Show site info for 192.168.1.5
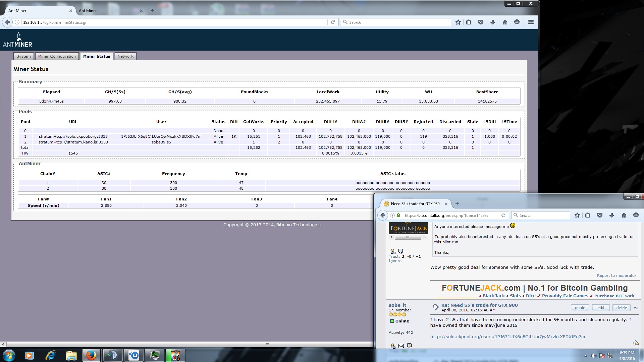This screenshot has width=644, height=362. [x=17, y=22]
